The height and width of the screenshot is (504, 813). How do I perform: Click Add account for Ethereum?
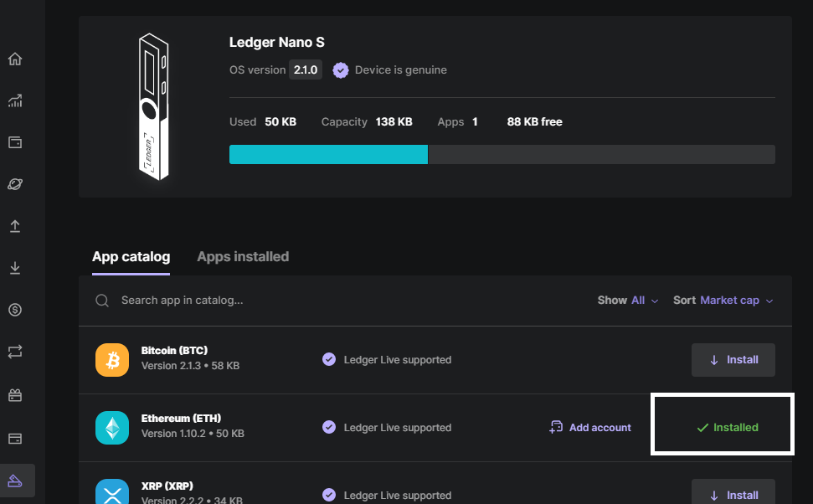(x=590, y=427)
